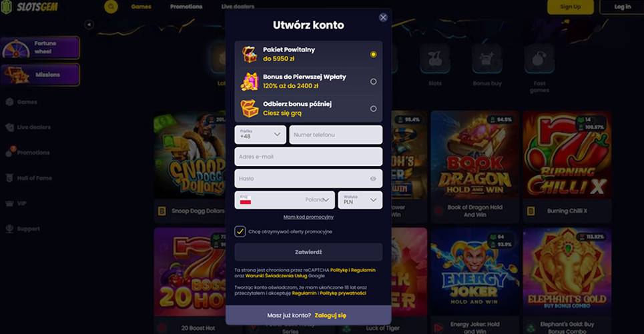
Task: Choose Bonus do Pierwszej Wpłaty radio
Action: point(373,81)
